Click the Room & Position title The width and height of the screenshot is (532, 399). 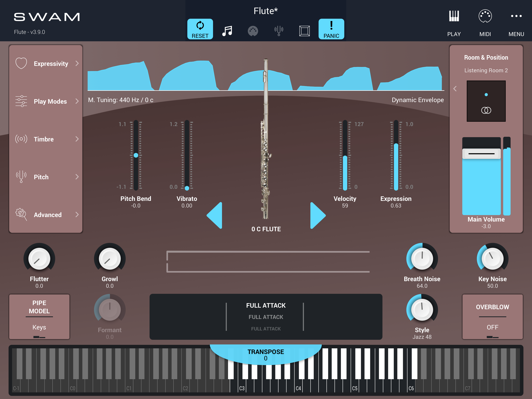coord(486,57)
